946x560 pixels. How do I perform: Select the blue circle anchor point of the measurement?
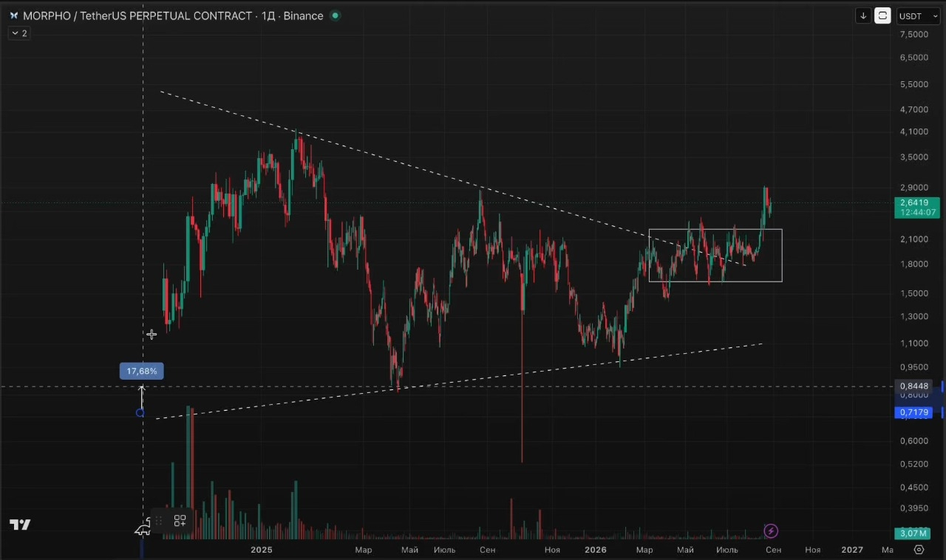(x=140, y=412)
